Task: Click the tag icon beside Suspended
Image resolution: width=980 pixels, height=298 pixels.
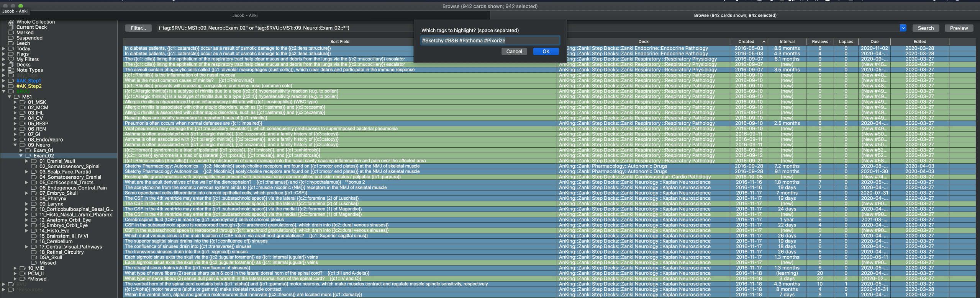Action: click(11, 38)
